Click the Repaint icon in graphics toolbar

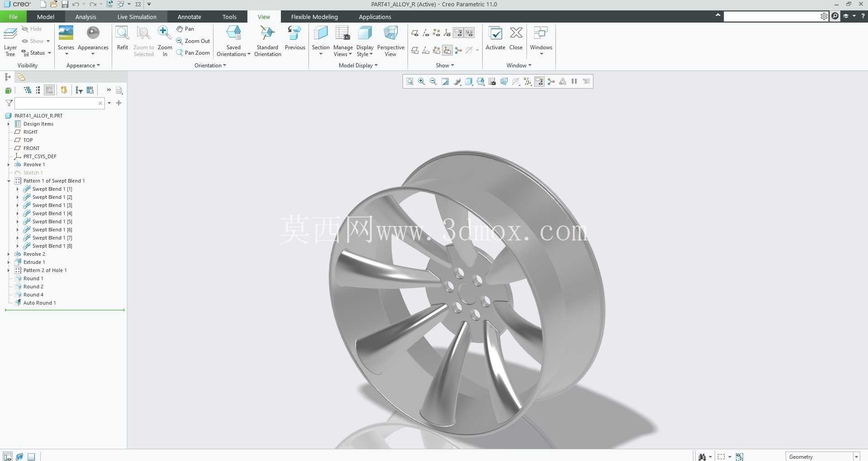point(445,81)
